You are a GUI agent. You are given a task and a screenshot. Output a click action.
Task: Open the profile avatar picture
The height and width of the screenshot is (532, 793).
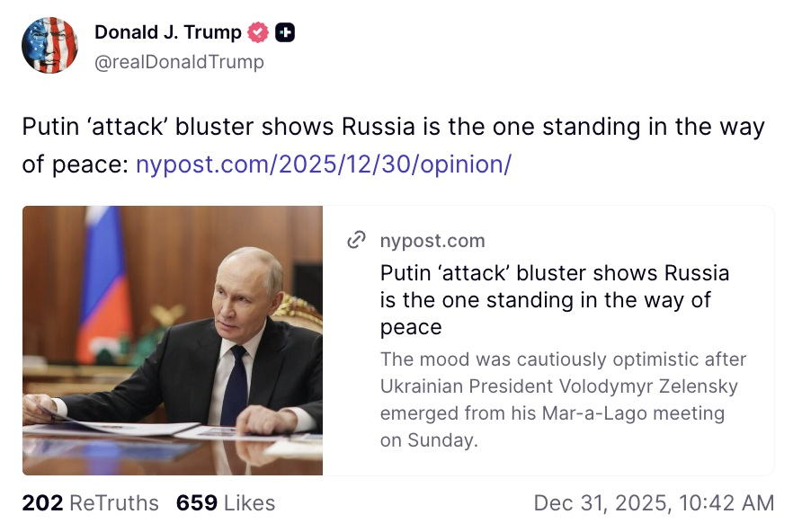pyautogui.click(x=50, y=46)
